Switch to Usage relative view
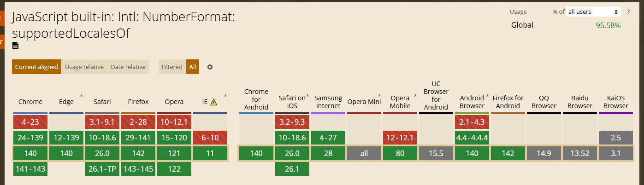Viewport: 644px width, 185px height. (x=84, y=67)
